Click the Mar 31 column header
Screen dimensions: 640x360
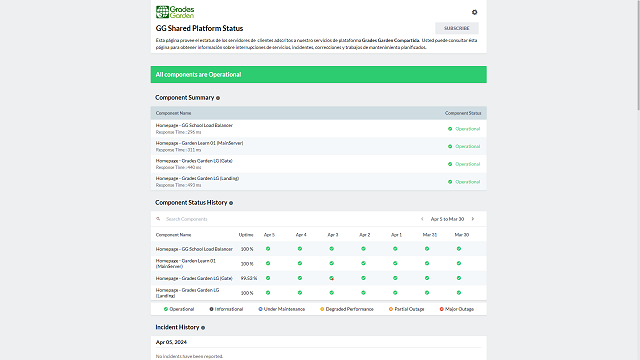click(x=430, y=235)
